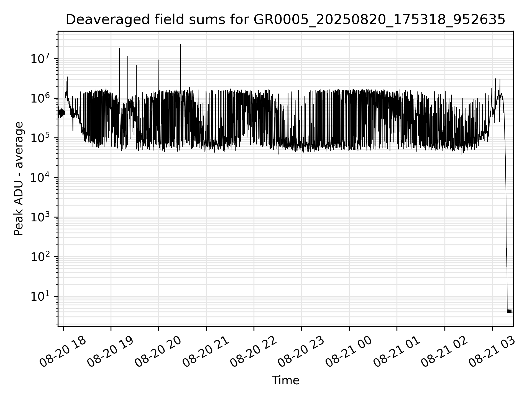Click the x tick label '08-20 19'
The height and width of the screenshot is (399, 532).
coord(110,352)
